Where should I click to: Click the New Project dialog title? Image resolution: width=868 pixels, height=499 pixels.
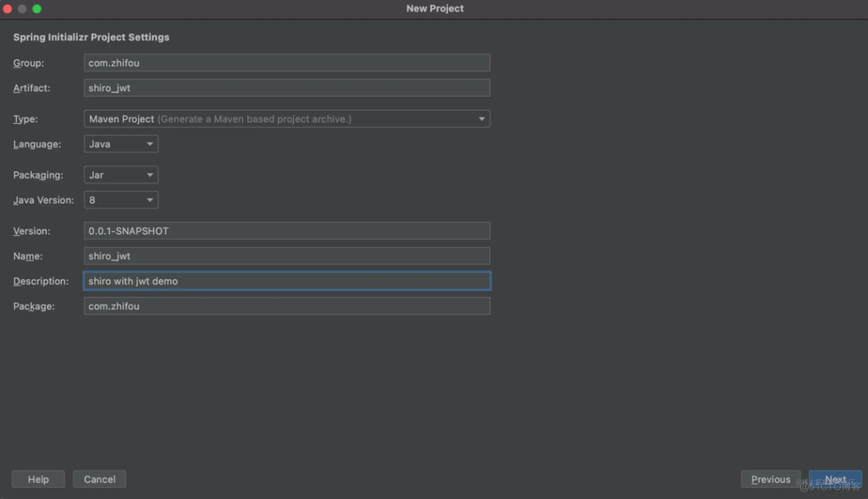click(x=435, y=8)
